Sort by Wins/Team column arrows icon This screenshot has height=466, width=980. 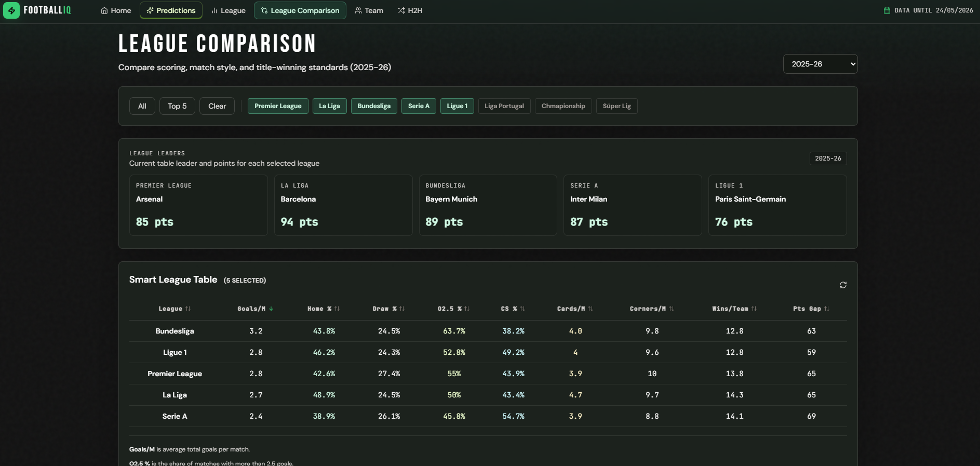click(754, 309)
